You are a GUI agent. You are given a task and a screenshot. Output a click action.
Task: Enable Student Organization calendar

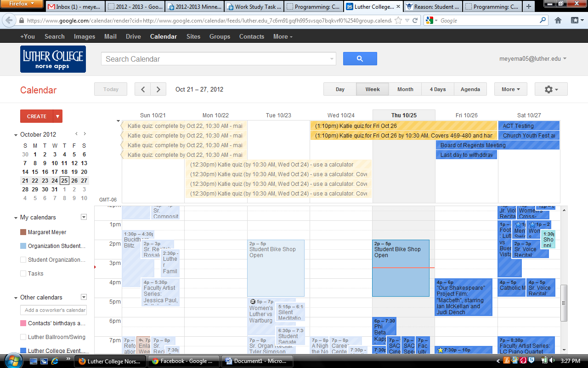point(23,260)
